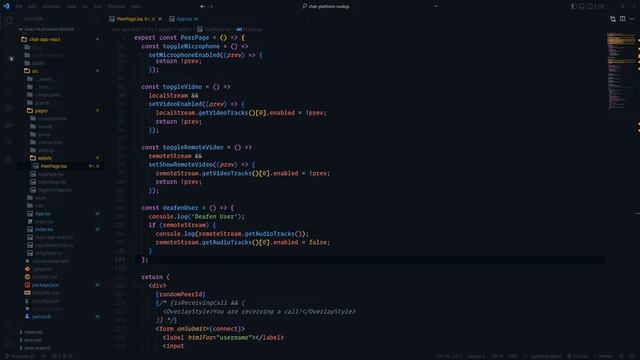This screenshot has width=640, height=360.
Task: Open the Selection menu
Action: click(51, 7)
